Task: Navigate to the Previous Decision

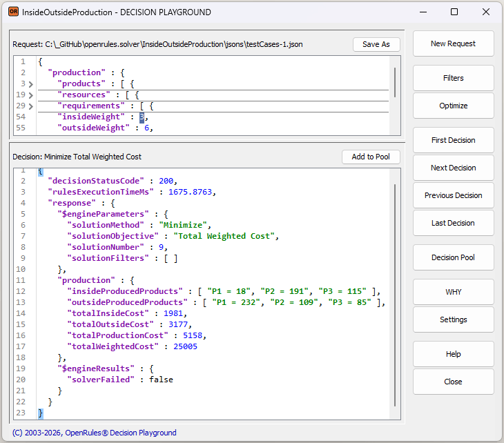Action: (x=453, y=195)
